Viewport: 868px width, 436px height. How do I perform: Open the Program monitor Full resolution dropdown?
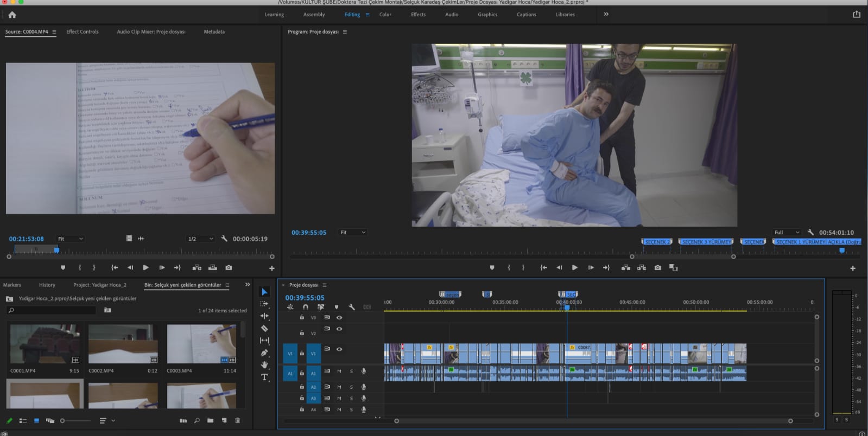787,232
